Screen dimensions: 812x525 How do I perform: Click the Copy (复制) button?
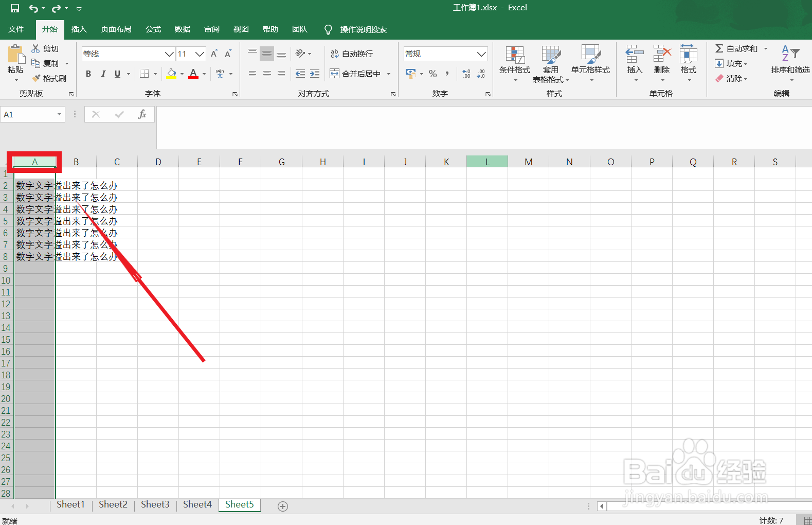coord(45,63)
